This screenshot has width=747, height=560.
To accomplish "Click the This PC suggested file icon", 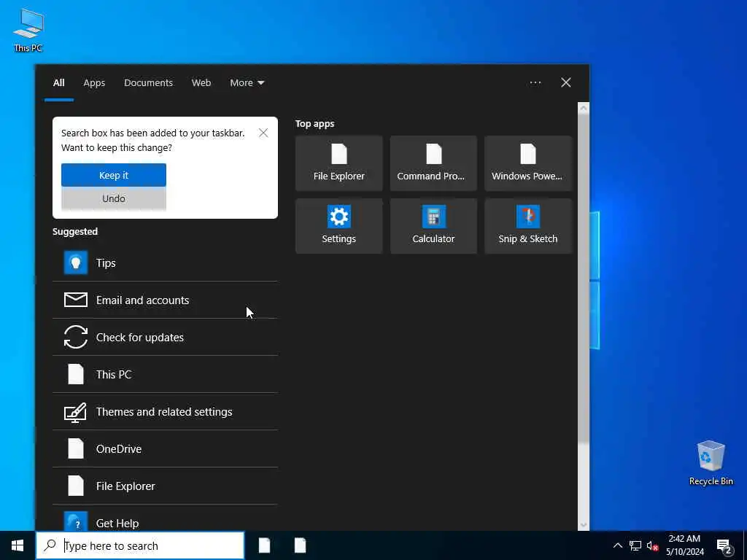I will pos(76,374).
